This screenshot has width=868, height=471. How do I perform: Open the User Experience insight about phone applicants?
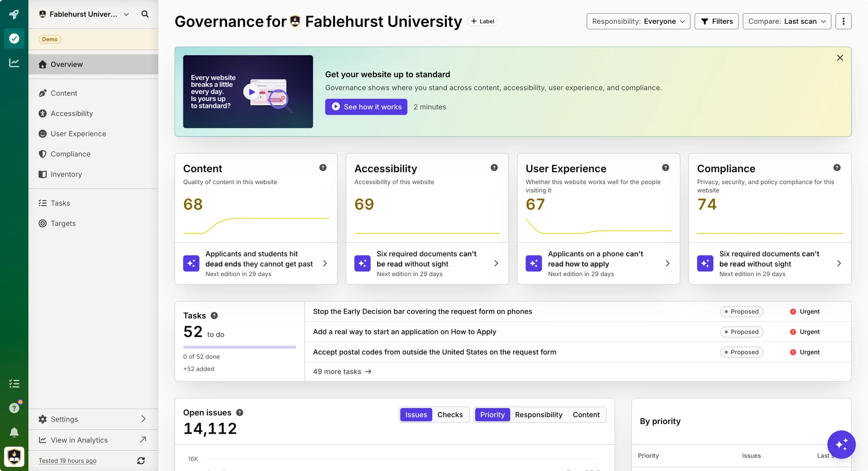click(598, 263)
